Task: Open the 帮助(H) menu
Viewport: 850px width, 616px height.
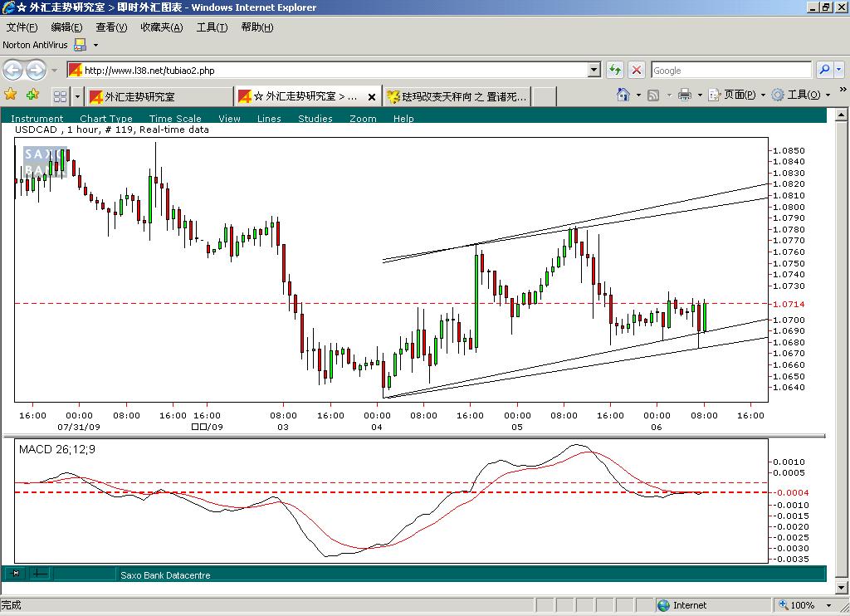Action: click(x=257, y=27)
